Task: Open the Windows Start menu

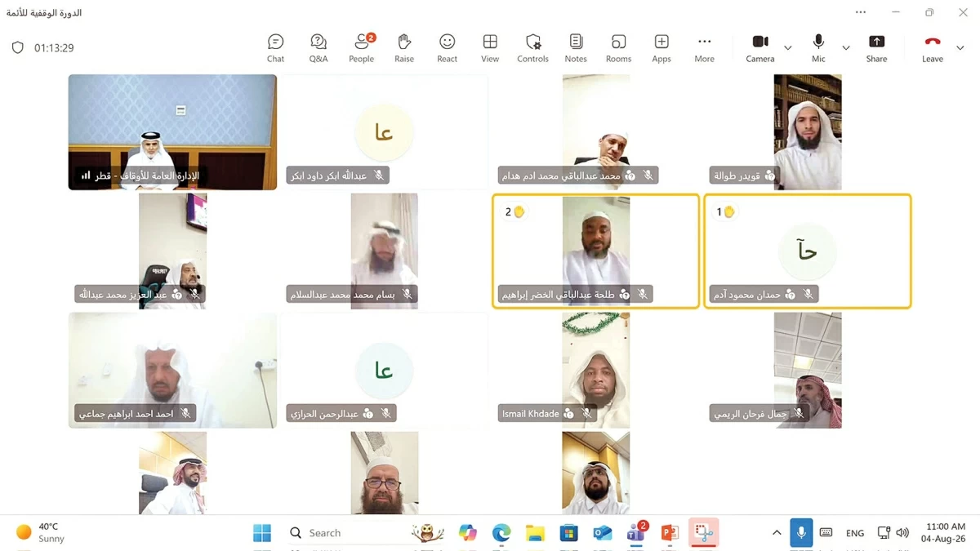Action: click(x=262, y=533)
